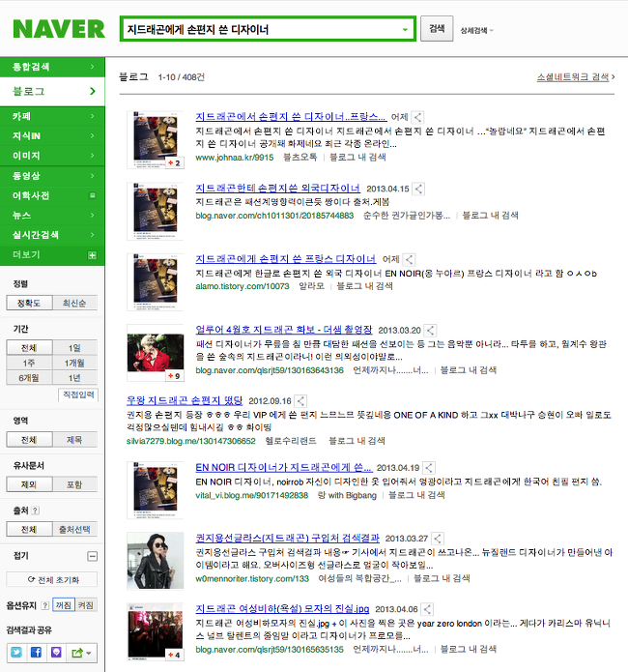Open the share-more dropdown next to social icons
Viewport: 628px width, 672px height.
click(82, 653)
